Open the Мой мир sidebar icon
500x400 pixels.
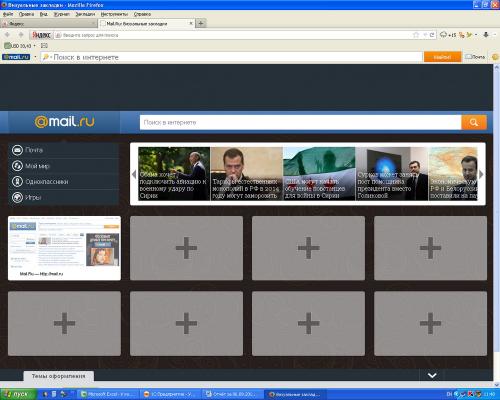(17, 166)
